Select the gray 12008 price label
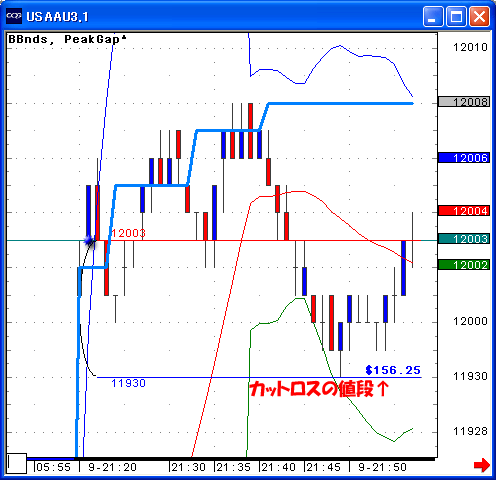496x480 pixels. [464, 102]
